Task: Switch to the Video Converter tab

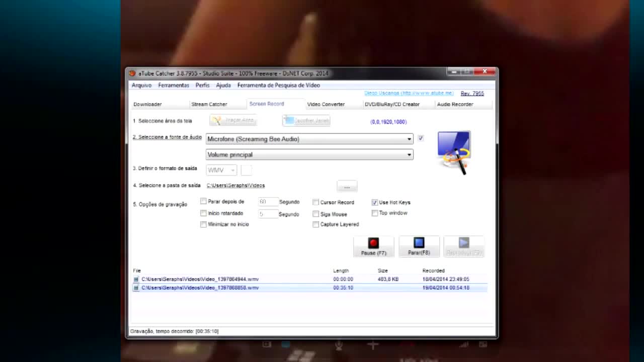Action: pos(326,104)
